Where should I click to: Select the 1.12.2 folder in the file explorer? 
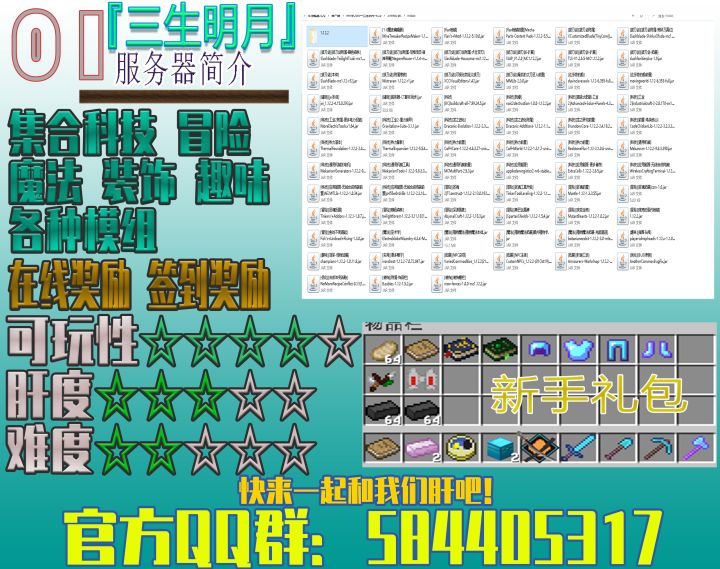(337, 36)
